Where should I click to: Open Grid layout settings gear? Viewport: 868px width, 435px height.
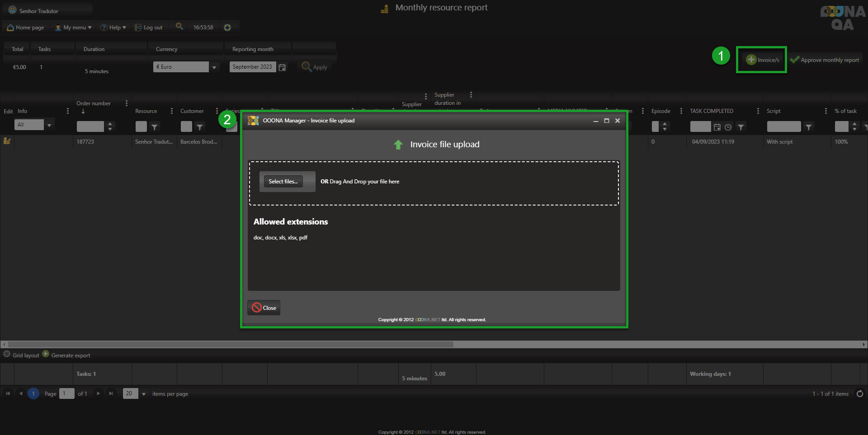[x=7, y=355]
